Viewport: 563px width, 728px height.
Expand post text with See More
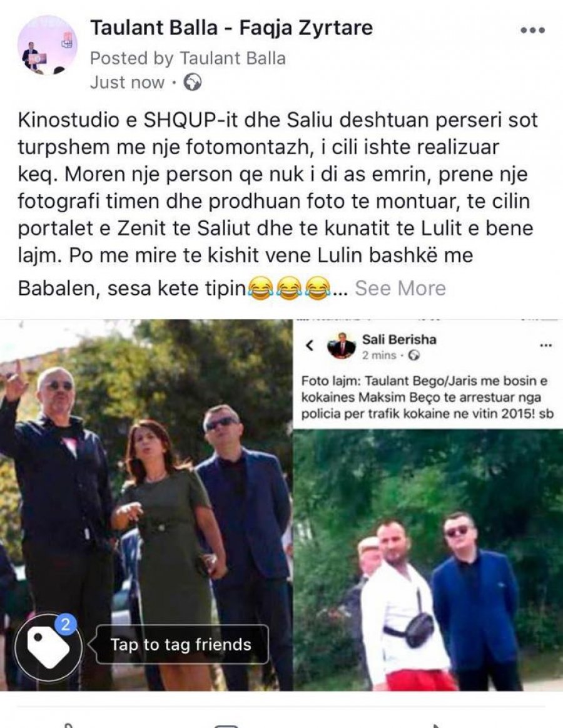[400, 289]
